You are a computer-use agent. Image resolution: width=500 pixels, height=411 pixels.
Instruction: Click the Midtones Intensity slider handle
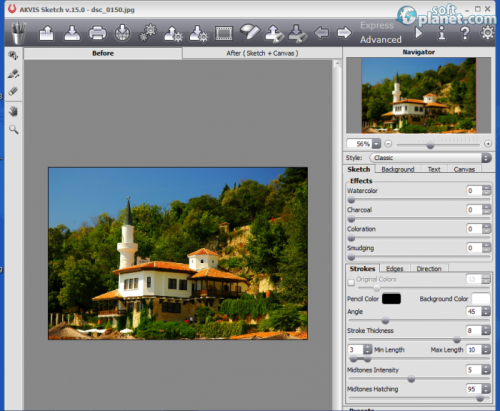[x=411, y=379]
